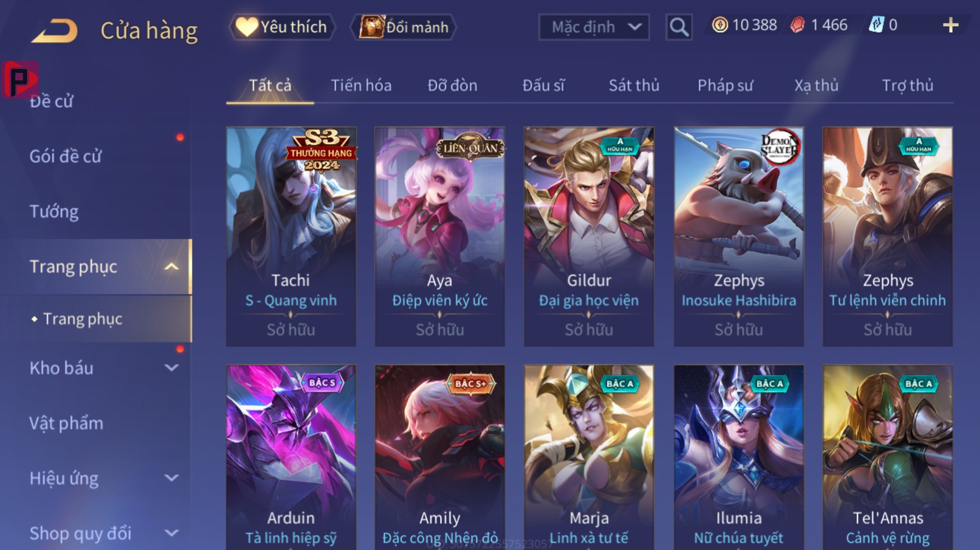Click the plus icon to add currency

tap(950, 25)
